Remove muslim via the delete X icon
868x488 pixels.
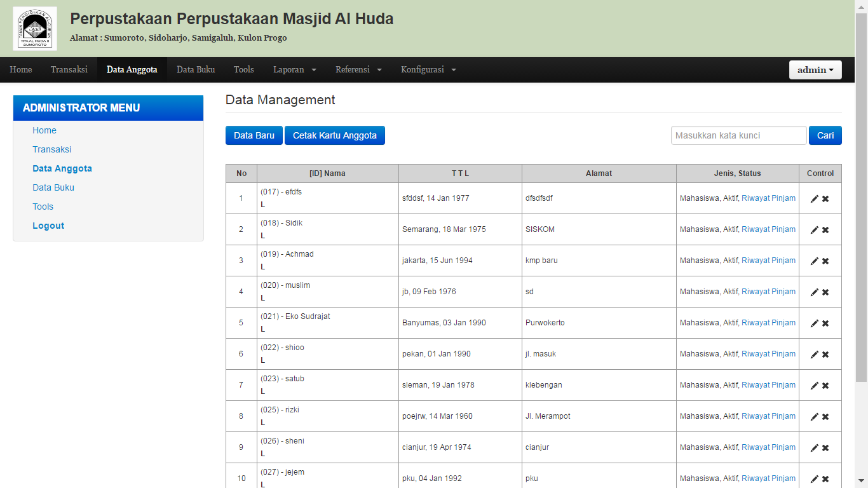pos(825,292)
